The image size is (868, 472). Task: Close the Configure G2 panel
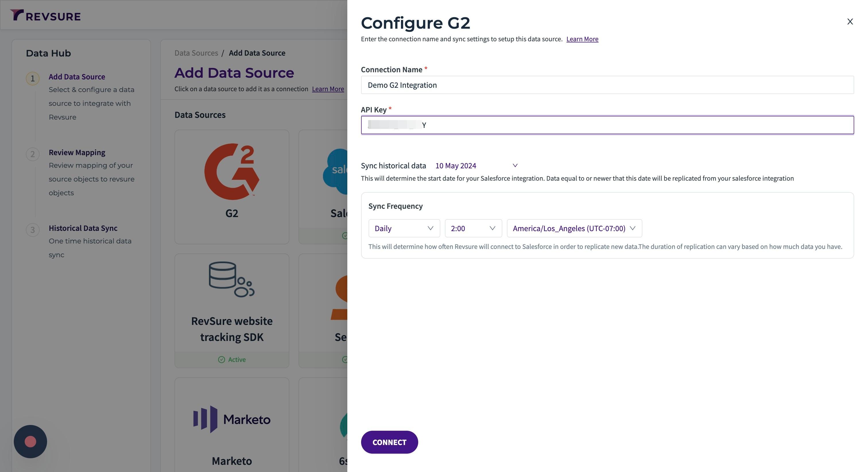(850, 22)
